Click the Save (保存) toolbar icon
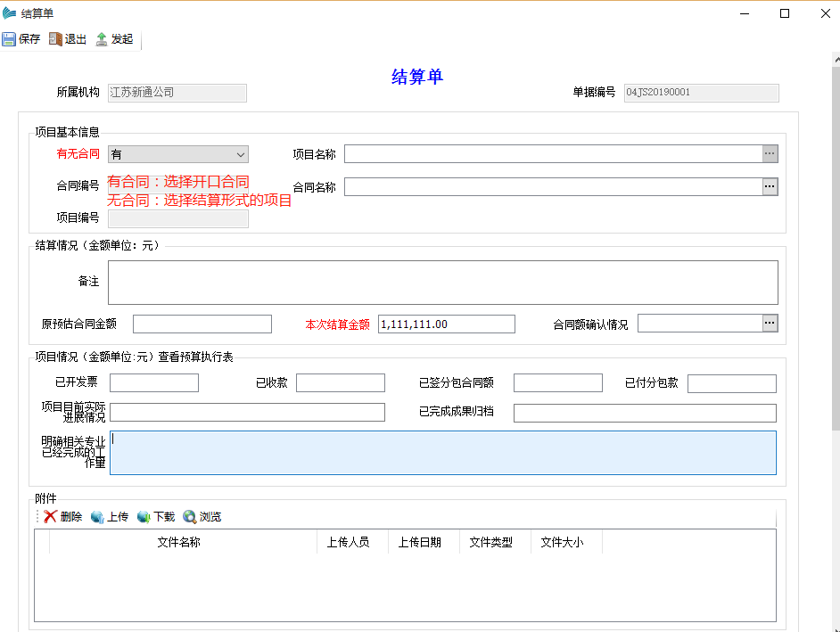Screen dimensions: 840x632 pyautogui.click(x=10, y=39)
